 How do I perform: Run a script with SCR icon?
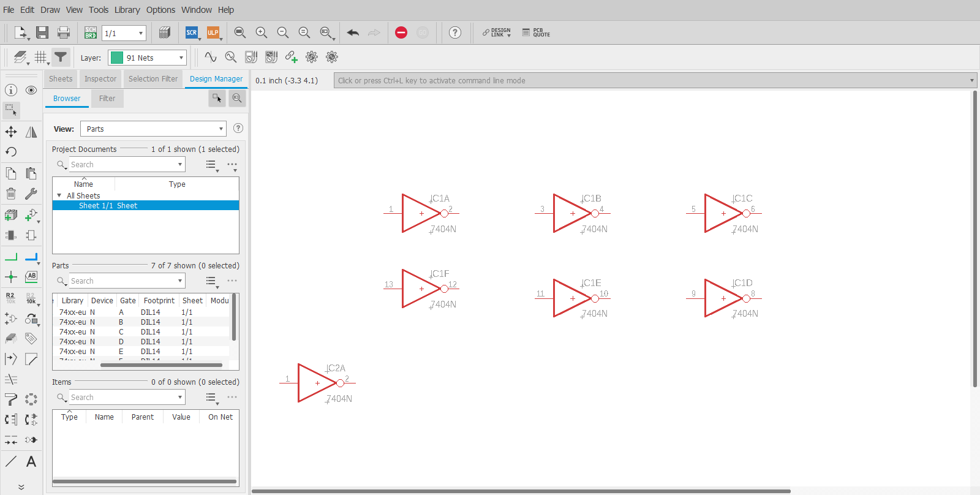(x=192, y=32)
